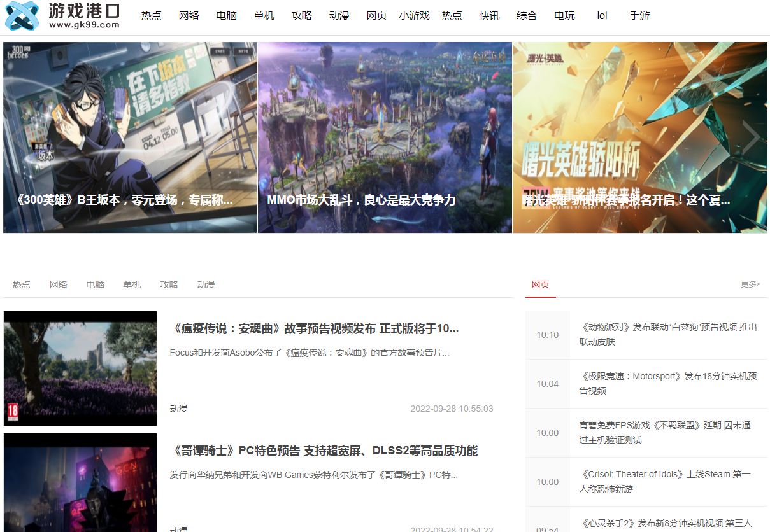Screen dimensions: 770x532
Task: Click 更多> link in sidebar
Action: pyautogui.click(x=750, y=284)
